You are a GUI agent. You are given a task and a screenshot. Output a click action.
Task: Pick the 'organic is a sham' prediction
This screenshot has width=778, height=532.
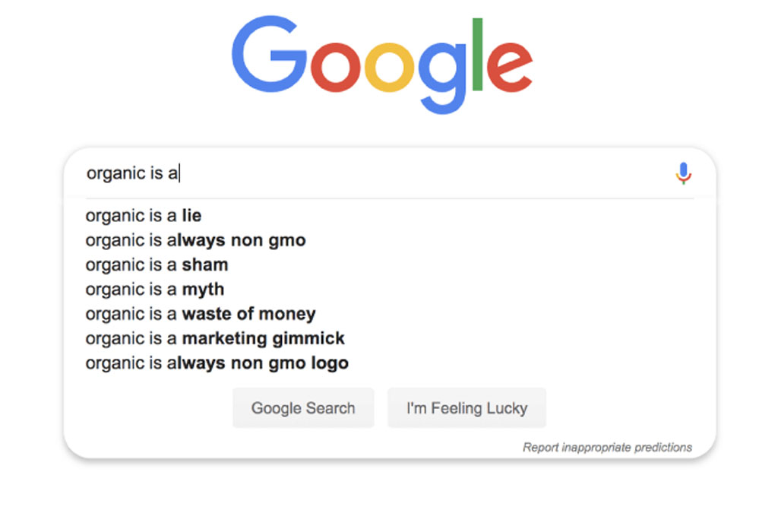157,264
